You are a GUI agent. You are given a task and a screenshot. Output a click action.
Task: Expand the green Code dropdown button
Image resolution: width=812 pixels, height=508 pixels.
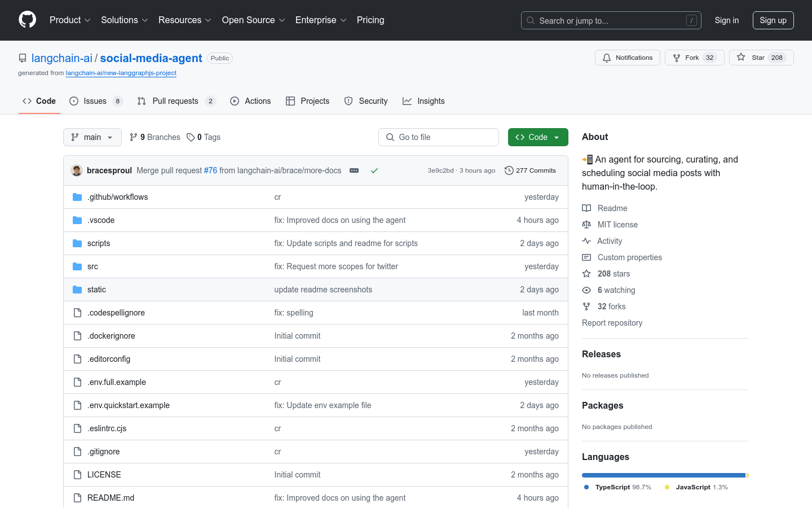538,137
